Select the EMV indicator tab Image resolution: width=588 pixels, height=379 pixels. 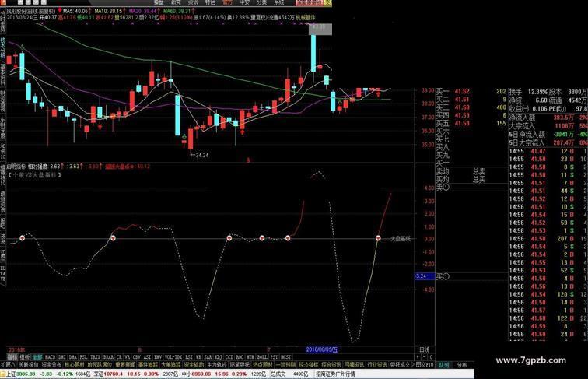pyautogui.click(x=158, y=357)
